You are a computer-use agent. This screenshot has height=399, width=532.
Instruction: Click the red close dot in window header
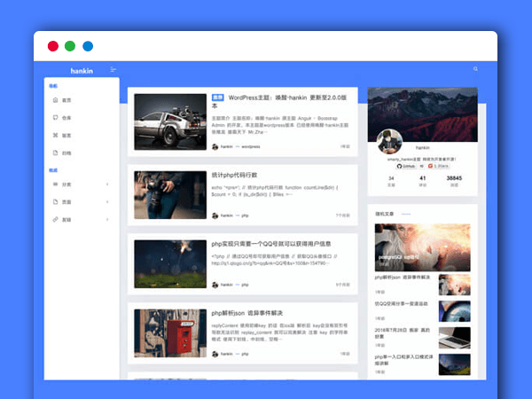(53, 45)
